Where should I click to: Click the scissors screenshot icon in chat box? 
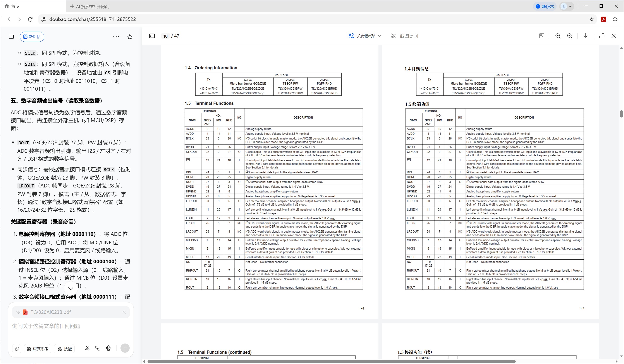pos(87,349)
